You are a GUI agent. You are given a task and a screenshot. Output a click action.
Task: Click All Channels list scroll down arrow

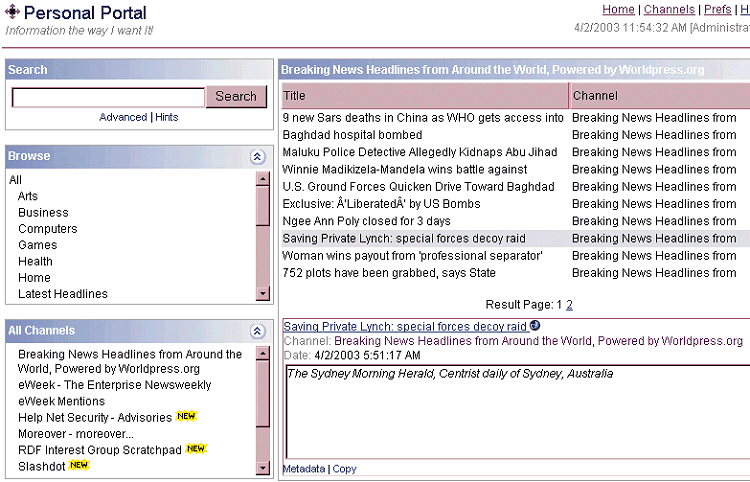click(x=263, y=468)
